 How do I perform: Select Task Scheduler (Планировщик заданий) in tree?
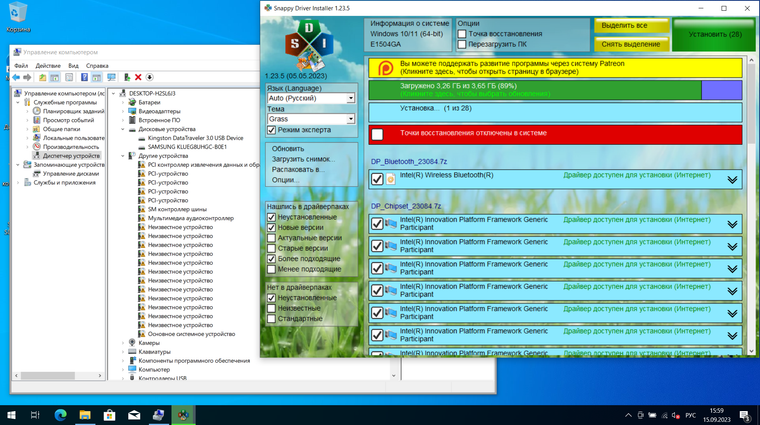68,111
